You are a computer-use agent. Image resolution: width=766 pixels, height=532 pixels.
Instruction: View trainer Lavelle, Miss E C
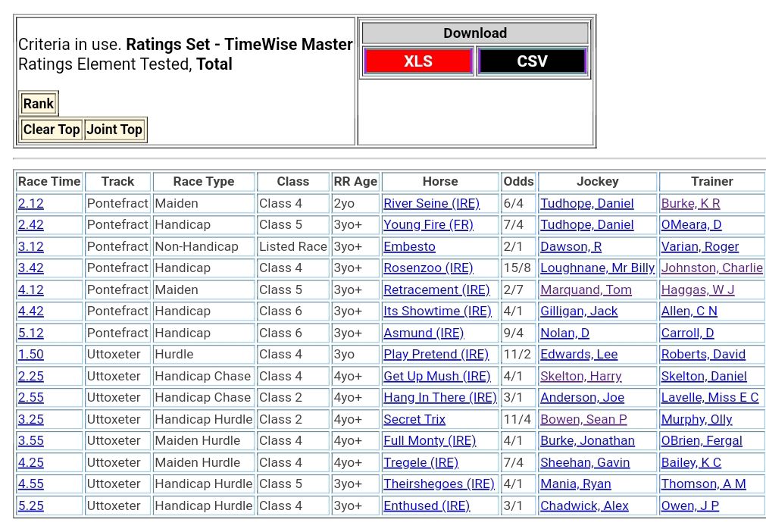point(709,398)
